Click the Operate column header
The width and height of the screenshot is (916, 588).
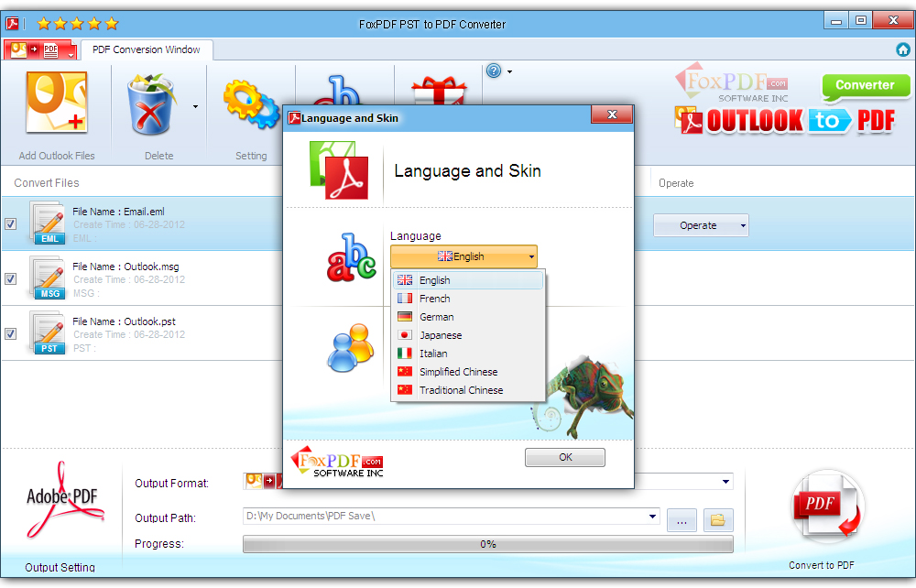(676, 183)
